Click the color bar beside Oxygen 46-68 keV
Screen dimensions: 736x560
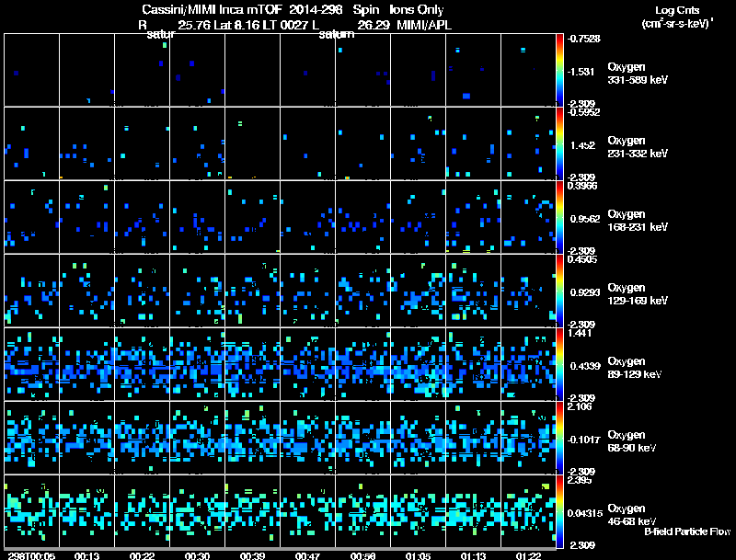560,511
